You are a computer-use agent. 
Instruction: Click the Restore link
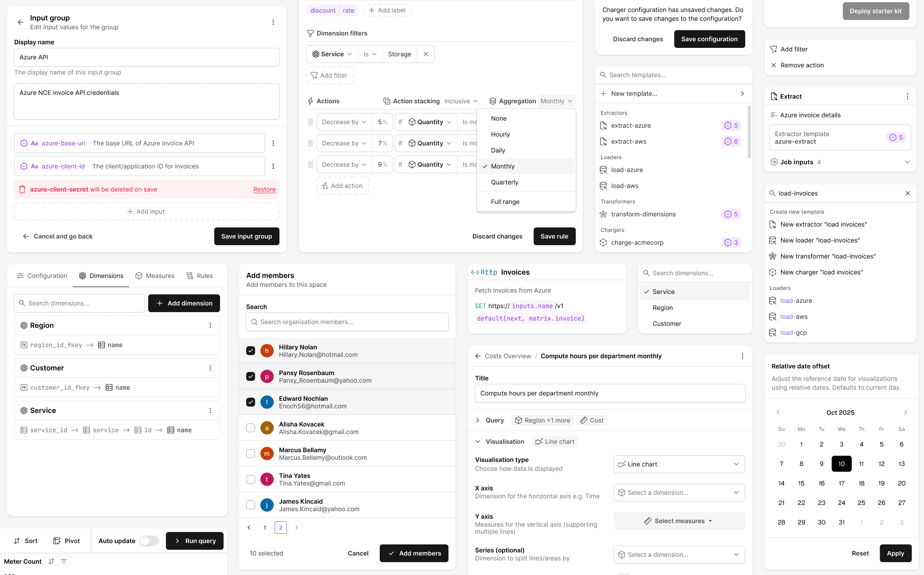click(x=264, y=189)
